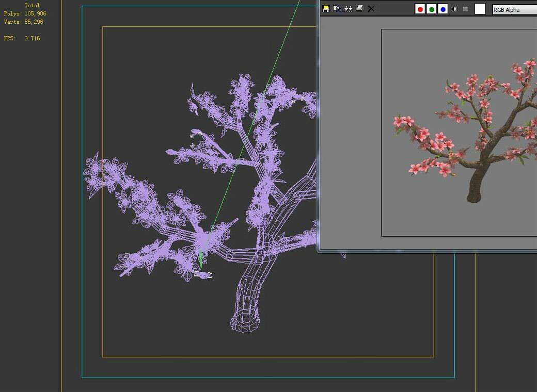Save the rendered image to file

click(325, 9)
